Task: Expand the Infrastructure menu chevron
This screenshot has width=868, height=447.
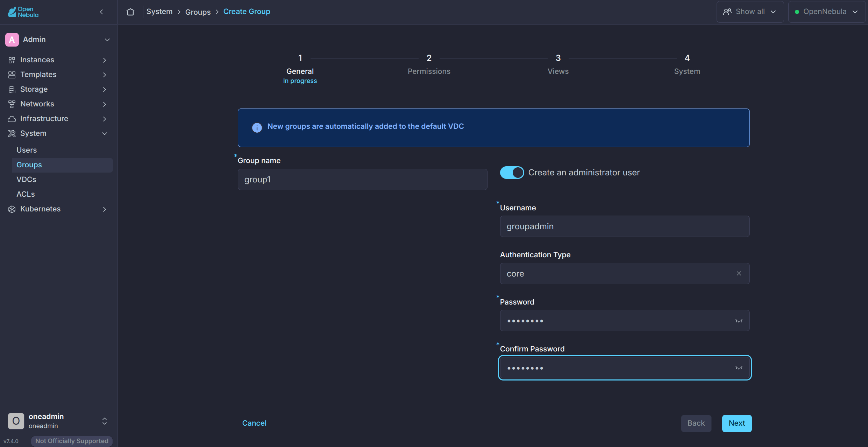Action: tap(105, 119)
